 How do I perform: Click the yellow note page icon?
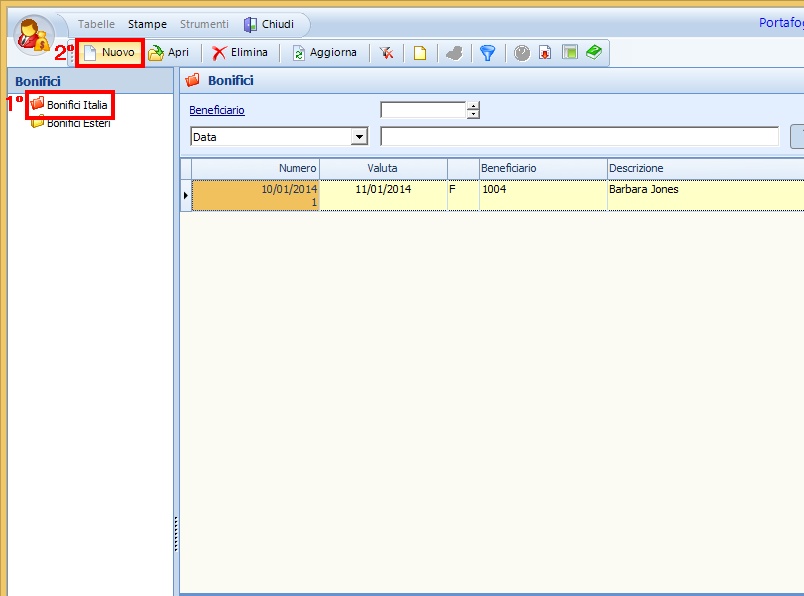click(x=420, y=53)
